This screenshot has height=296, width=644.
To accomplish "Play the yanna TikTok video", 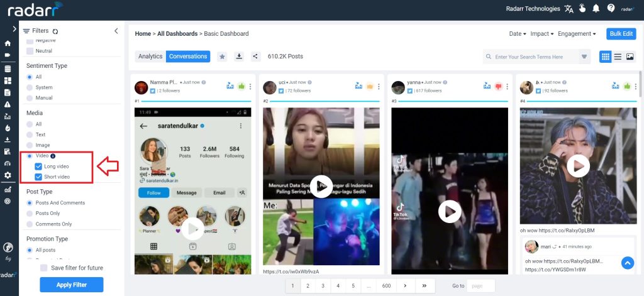I will [450, 211].
